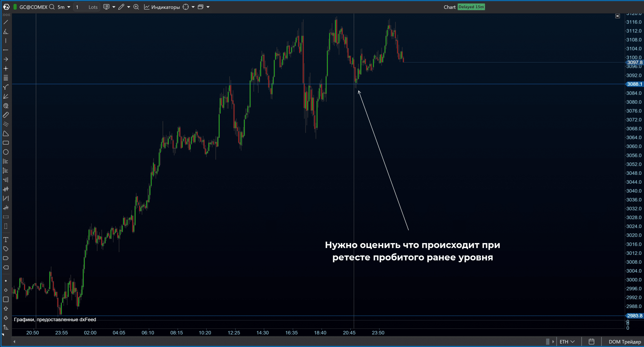
Task: Select the triangle shape tool
Action: click(x=6, y=133)
